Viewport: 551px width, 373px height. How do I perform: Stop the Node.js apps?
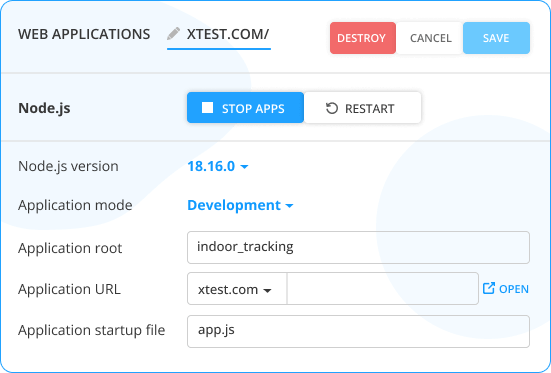pos(245,108)
